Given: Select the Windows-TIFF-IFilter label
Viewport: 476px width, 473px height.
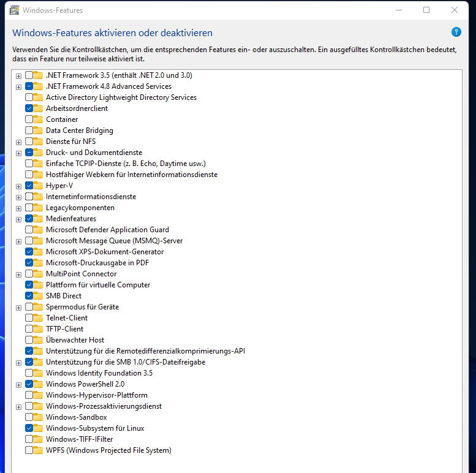Looking at the screenshot, I should tap(79, 439).
